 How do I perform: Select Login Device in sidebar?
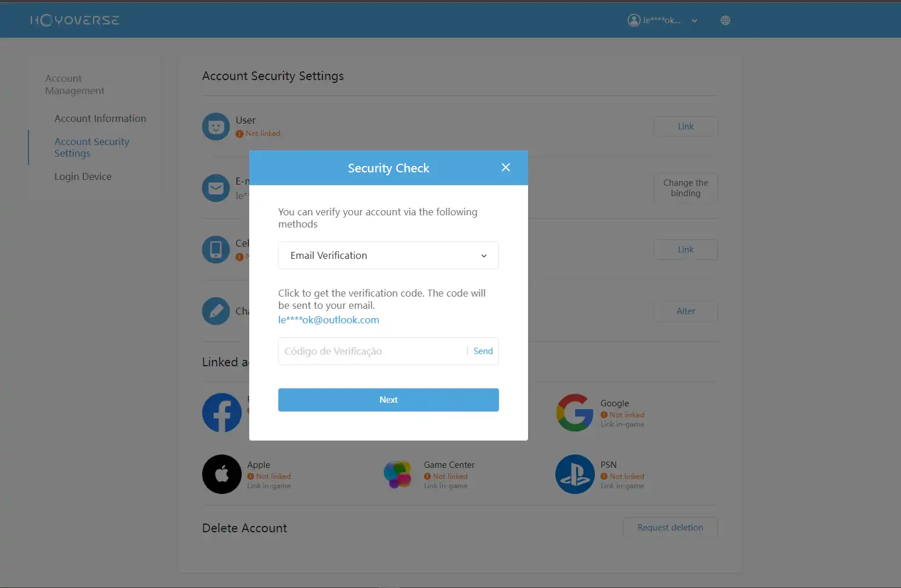click(x=82, y=176)
